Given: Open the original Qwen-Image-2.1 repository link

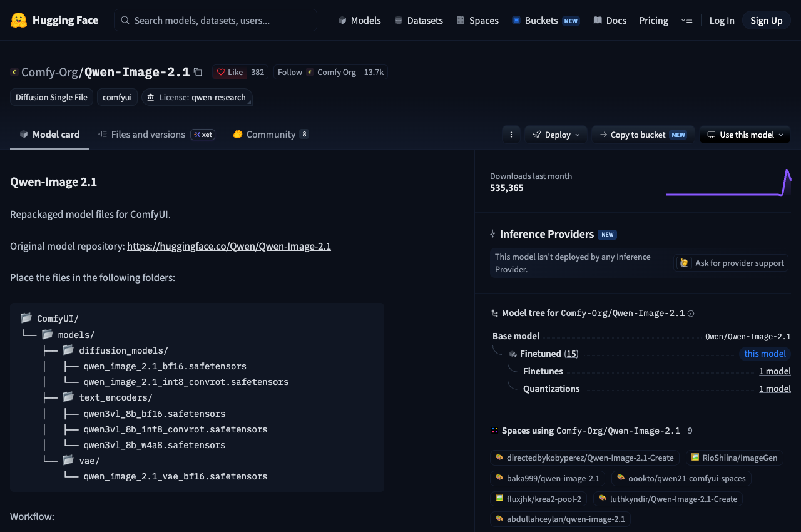Looking at the screenshot, I should pos(229,246).
